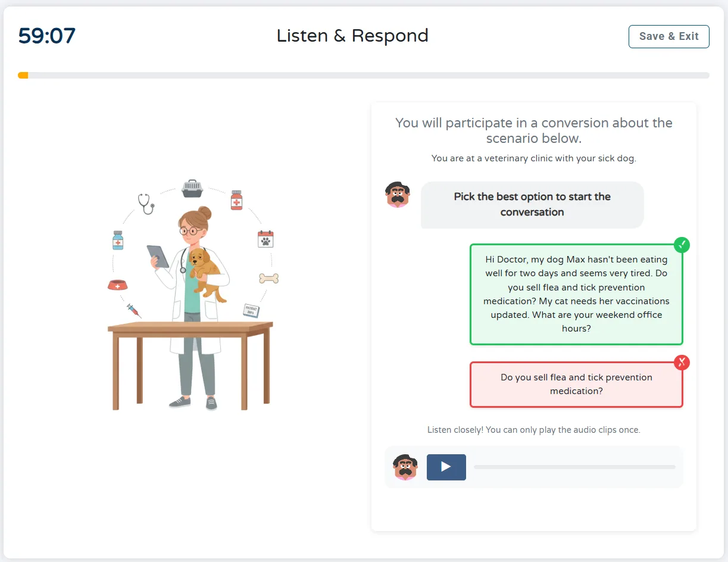Screen dimensions: 728x562
Task: Play the audio clip
Action: [446, 467]
